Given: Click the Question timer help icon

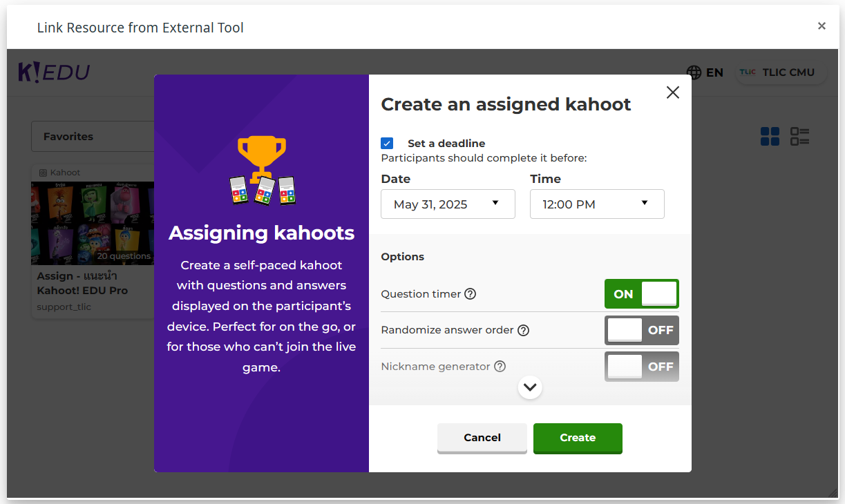Looking at the screenshot, I should click(x=470, y=294).
